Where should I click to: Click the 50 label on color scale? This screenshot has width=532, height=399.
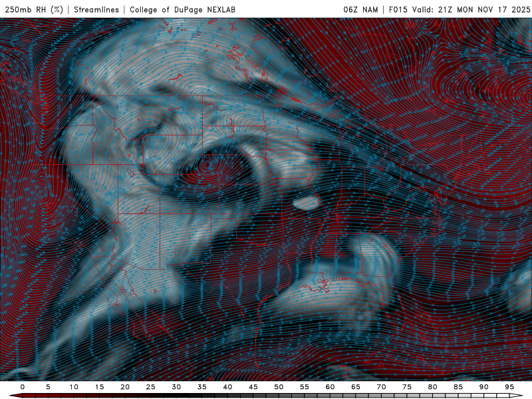pos(279,387)
